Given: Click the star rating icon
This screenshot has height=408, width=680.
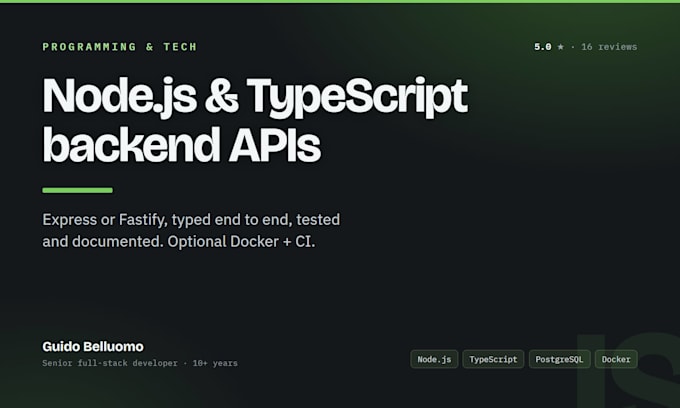Looking at the screenshot, I should 561,46.
